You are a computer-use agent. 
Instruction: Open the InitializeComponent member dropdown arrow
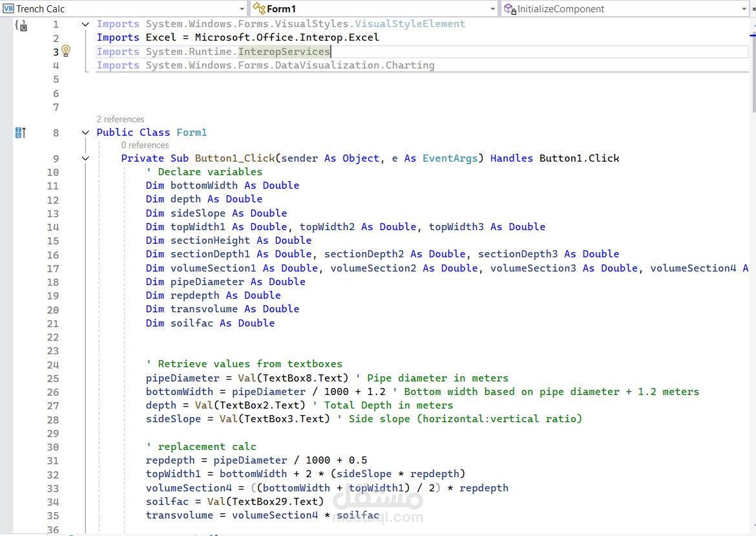[x=744, y=8]
